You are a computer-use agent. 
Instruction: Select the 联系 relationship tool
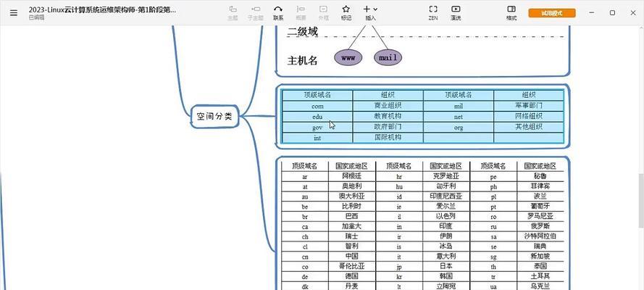point(278,13)
